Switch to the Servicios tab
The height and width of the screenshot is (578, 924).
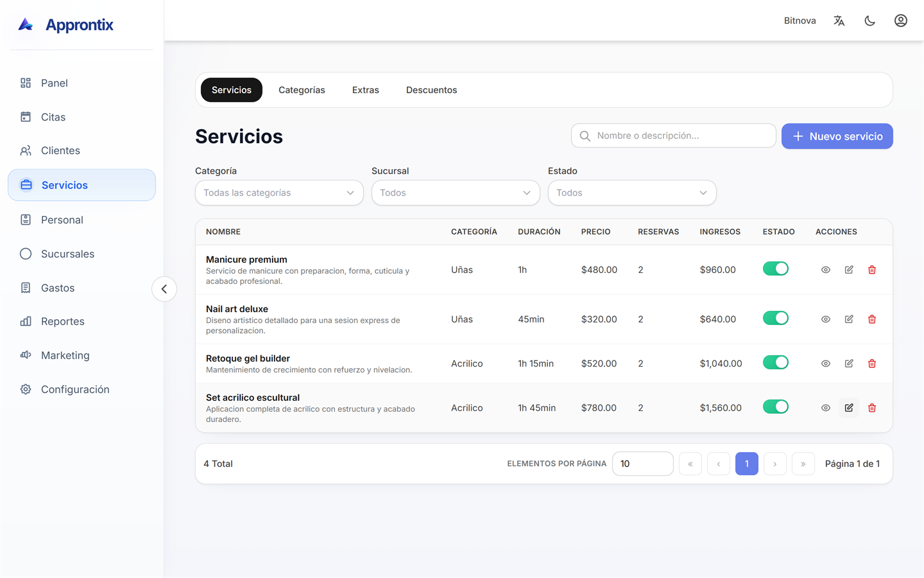(232, 90)
